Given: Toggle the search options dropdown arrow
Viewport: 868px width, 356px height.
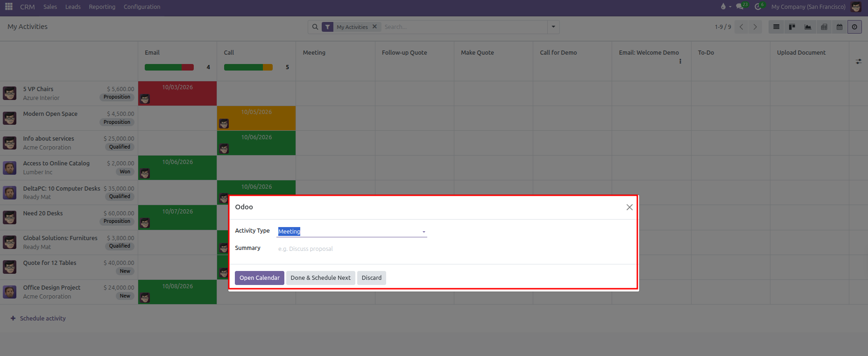Looking at the screenshot, I should click(553, 27).
